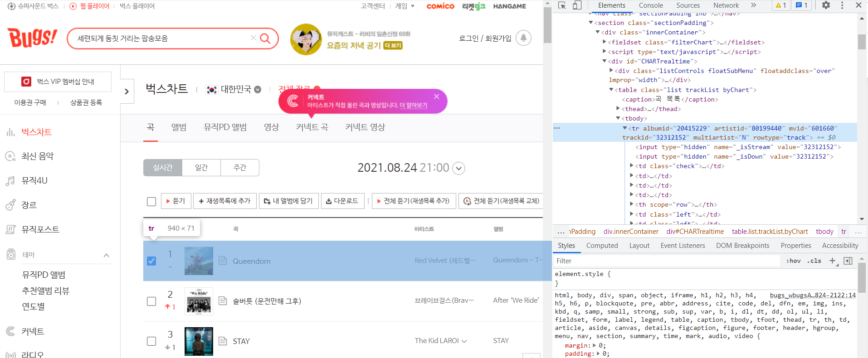
Task: Toggle the computed styles sidebar icon
Action: coord(848,261)
